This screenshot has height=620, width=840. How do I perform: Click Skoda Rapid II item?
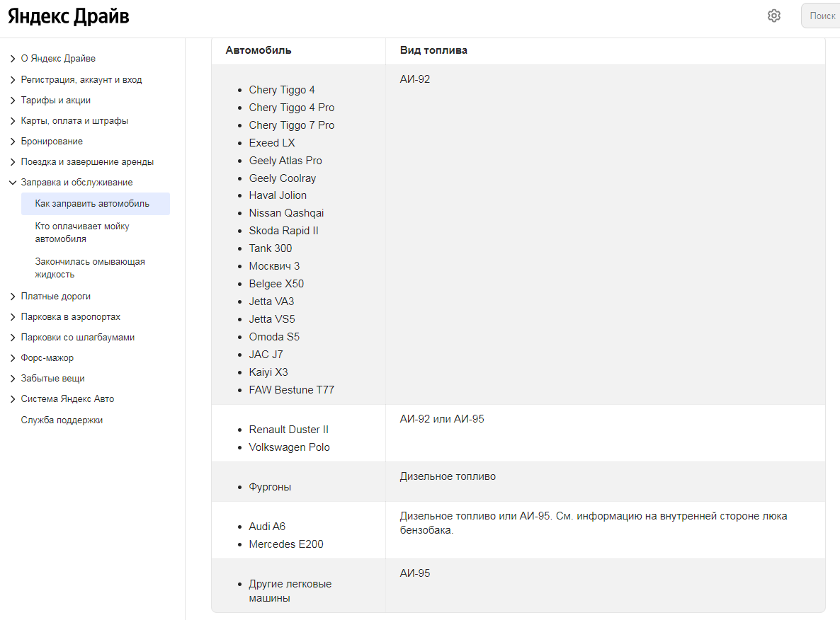(x=283, y=231)
